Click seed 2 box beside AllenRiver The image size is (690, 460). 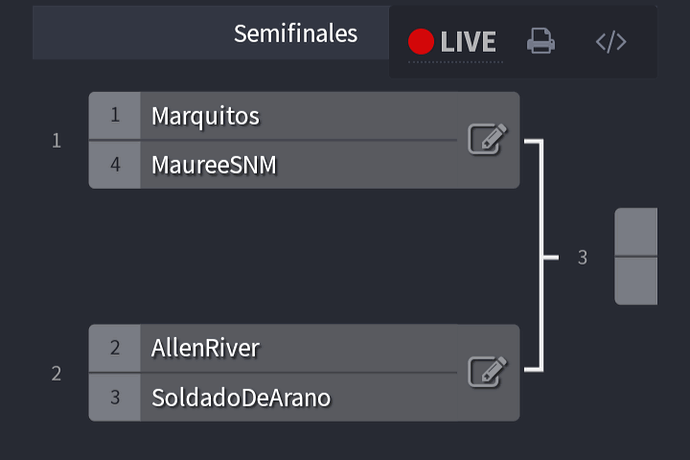pos(115,348)
